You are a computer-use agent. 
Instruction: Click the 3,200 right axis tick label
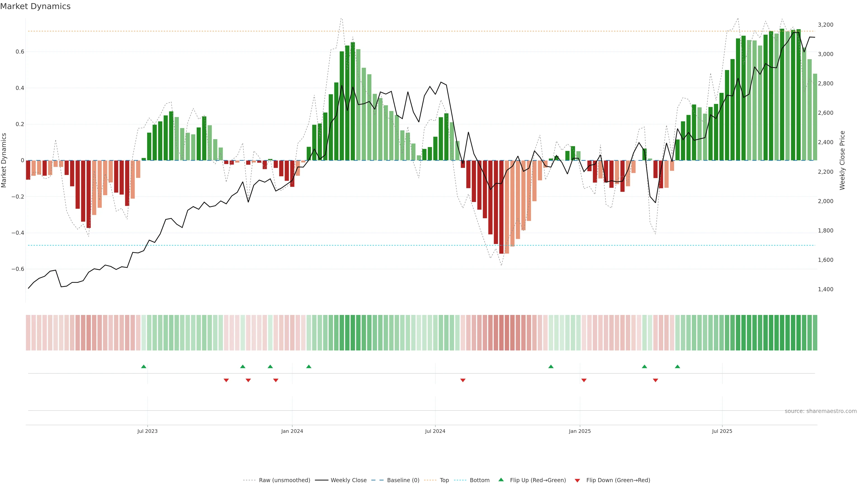[825, 25]
